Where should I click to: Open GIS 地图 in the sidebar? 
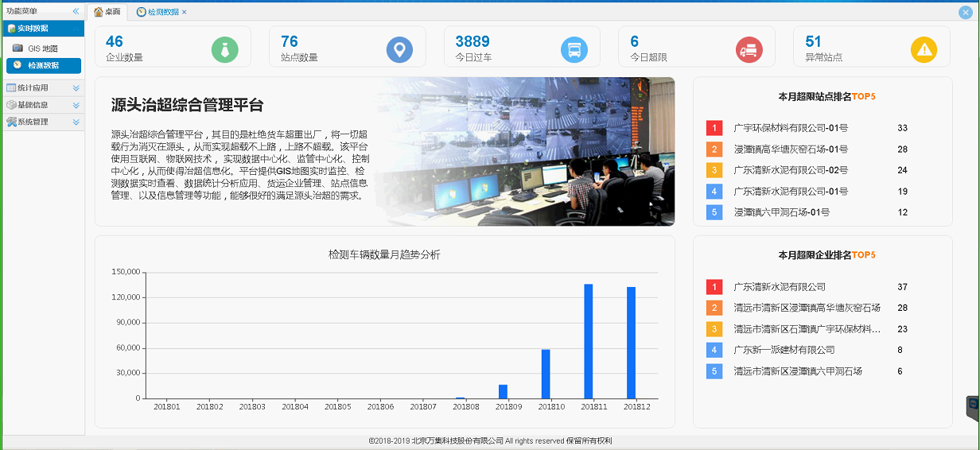pos(42,48)
